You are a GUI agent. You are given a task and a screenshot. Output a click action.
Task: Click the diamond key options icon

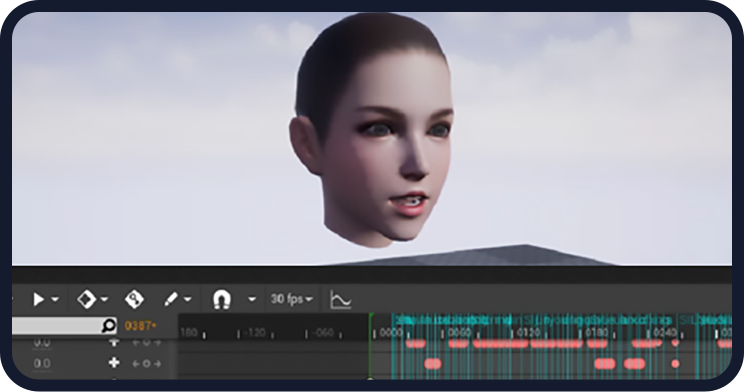coord(86,299)
